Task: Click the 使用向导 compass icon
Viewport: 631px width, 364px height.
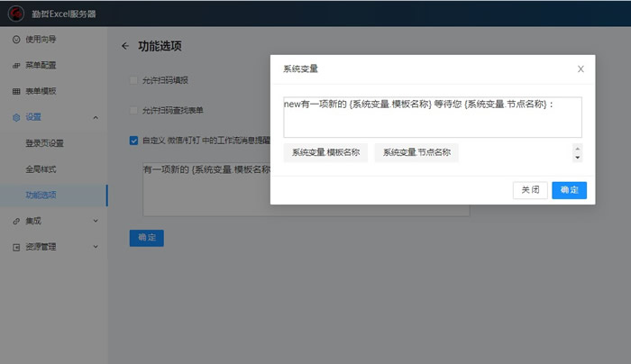Action: tap(16, 40)
